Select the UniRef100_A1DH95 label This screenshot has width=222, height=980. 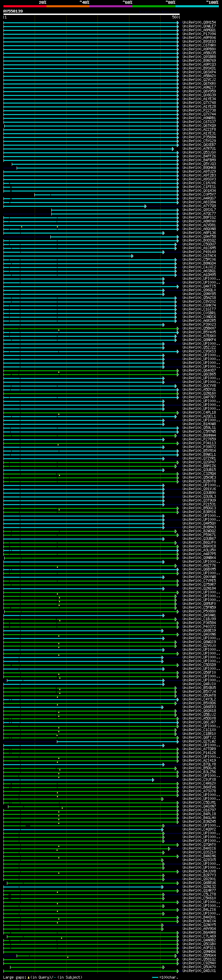[199, 275]
